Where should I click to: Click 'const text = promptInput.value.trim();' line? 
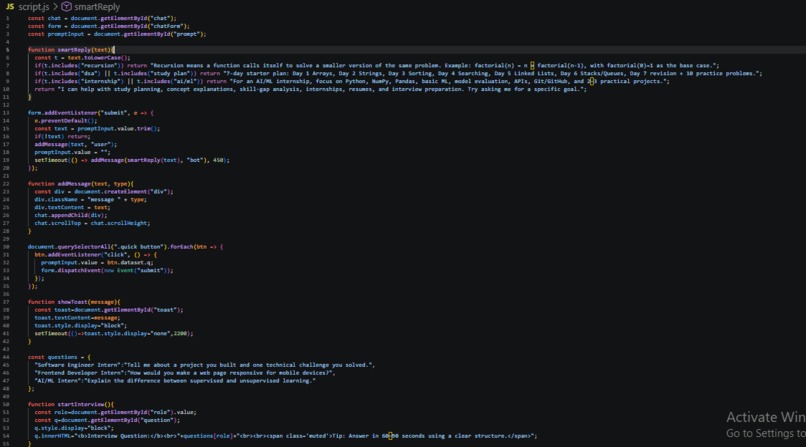click(97, 128)
